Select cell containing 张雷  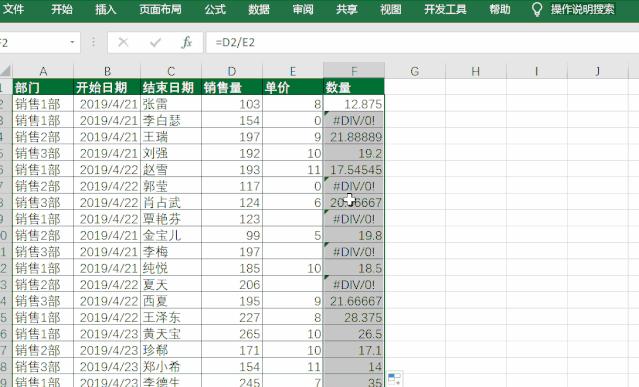pyautogui.click(x=171, y=104)
